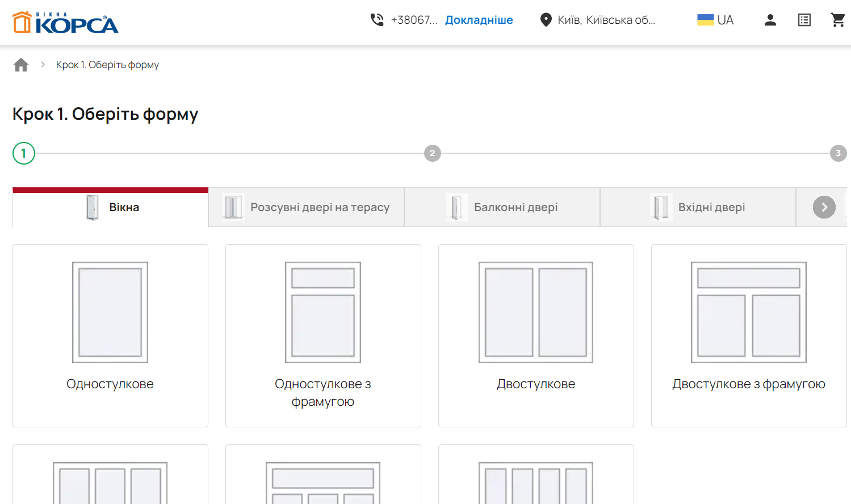Viewport: 851px width, 504px height.
Task: Click the location pin icon
Action: click(546, 20)
